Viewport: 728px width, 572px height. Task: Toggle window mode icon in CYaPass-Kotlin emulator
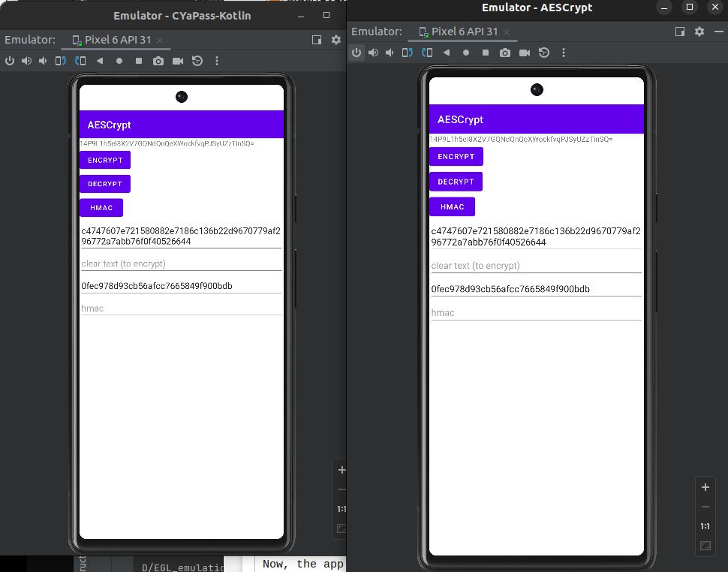tap(317, 40)
